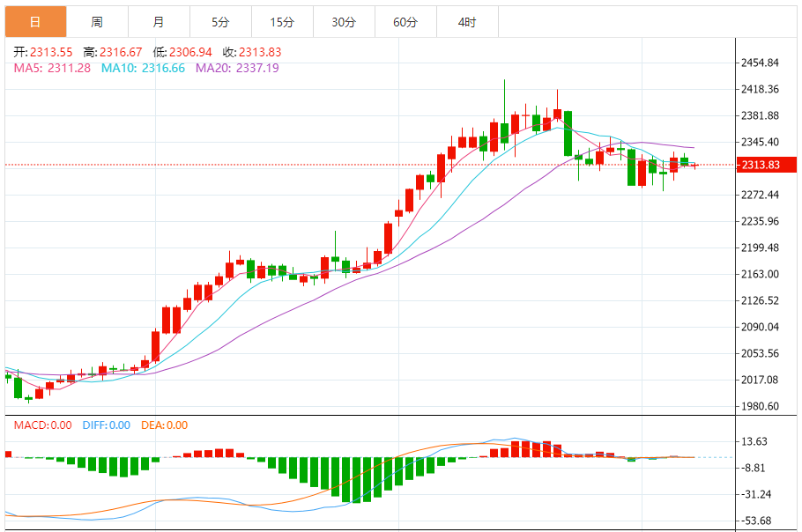Click the 2017.08 price axis label
This screenshot has width=802, height=532.
[x=760, y=380]
